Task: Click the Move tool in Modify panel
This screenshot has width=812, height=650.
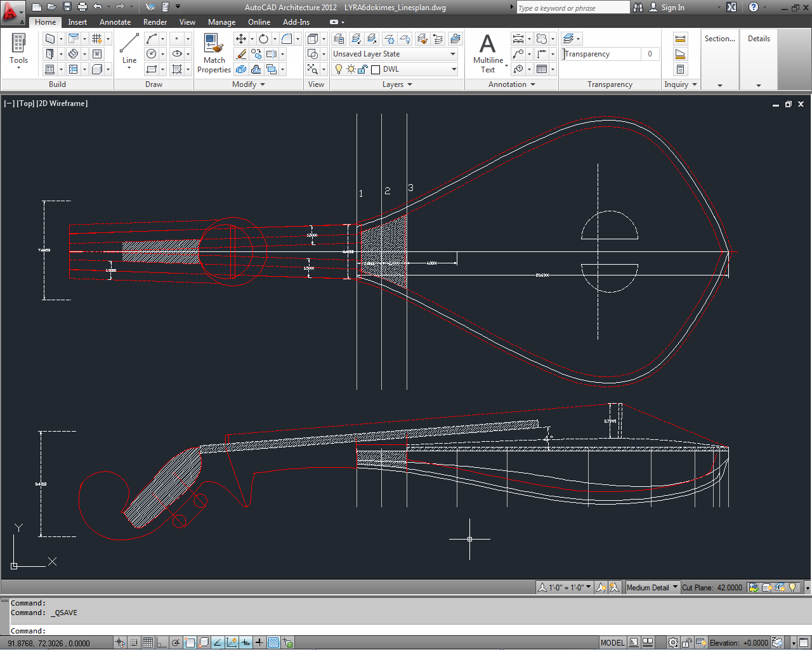Action: [241, 39]
